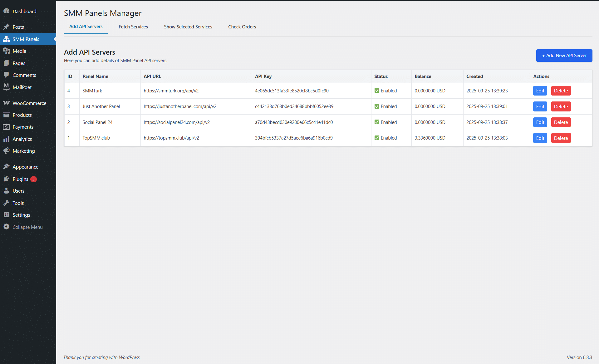Toggle Enabled checkbox for Just Another Panel

pos(377,106)
